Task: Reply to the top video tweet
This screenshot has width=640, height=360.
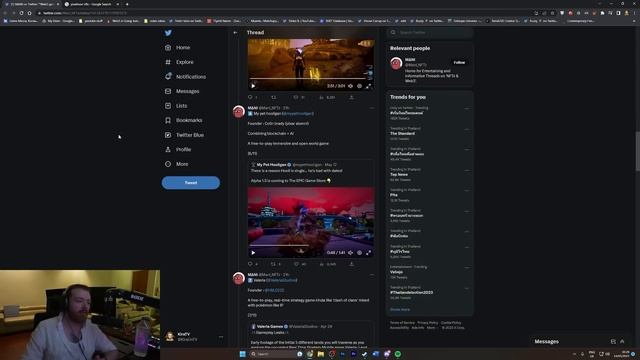Action: (x=251, y=97)
